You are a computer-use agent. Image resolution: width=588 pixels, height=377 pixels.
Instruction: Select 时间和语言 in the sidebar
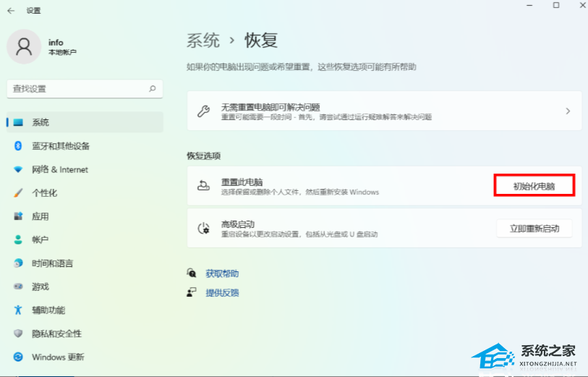coord(52,263)
